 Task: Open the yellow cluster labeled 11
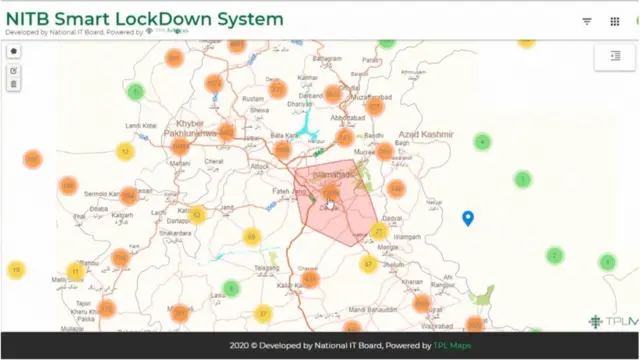[75, 271]
